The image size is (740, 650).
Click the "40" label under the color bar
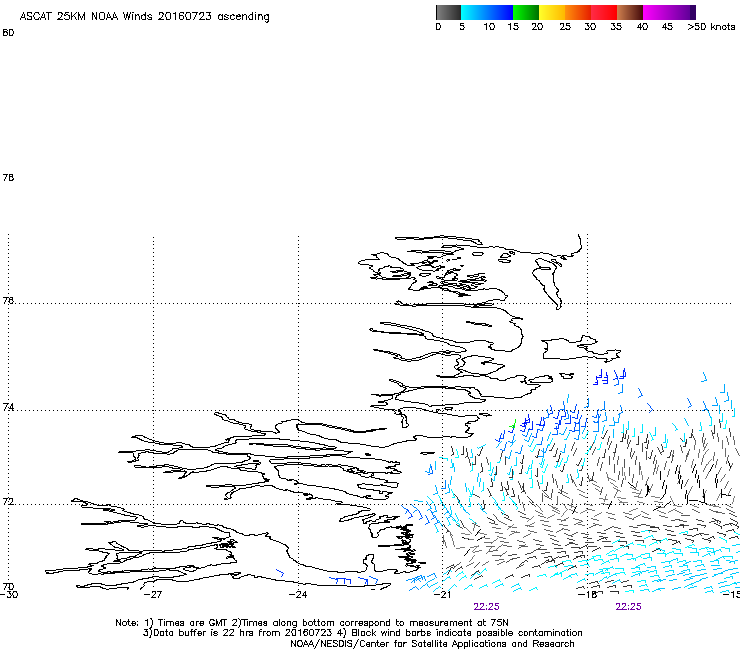pyautogui.click(x=642, y=27)
